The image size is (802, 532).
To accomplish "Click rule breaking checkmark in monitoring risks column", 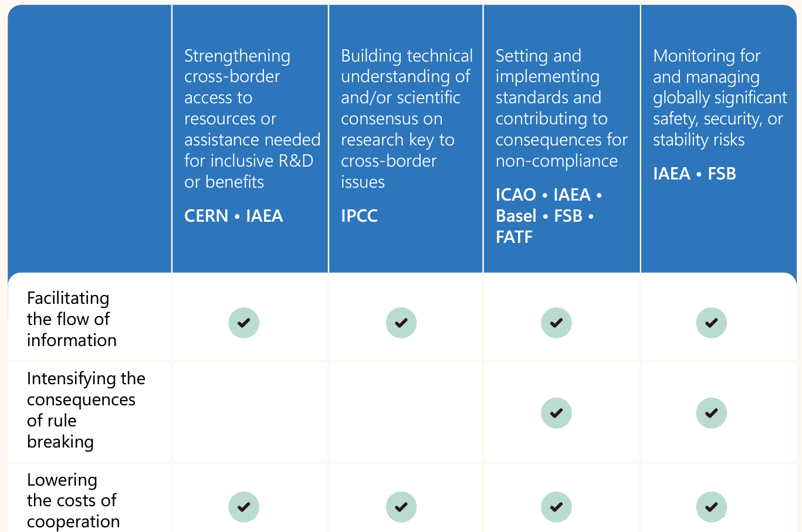I will coord(712,413).
